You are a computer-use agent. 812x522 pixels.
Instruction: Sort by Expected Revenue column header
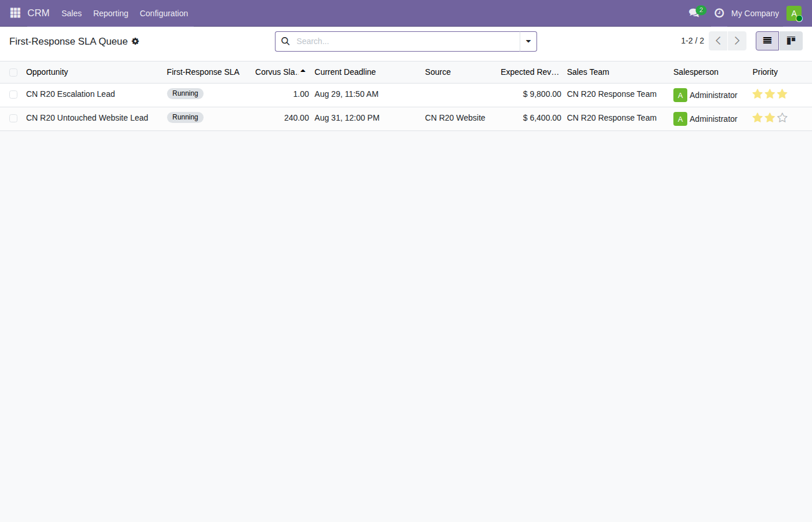point(530,72)
